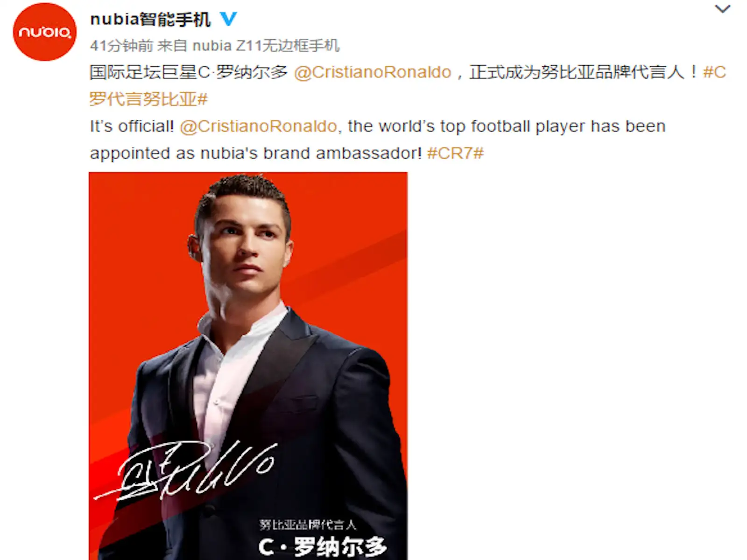The height and width of the screenshot is (560, 747).
Task: Open @CristianoRonaldo mention in the English sentence
Action: (x=258, y=126)
